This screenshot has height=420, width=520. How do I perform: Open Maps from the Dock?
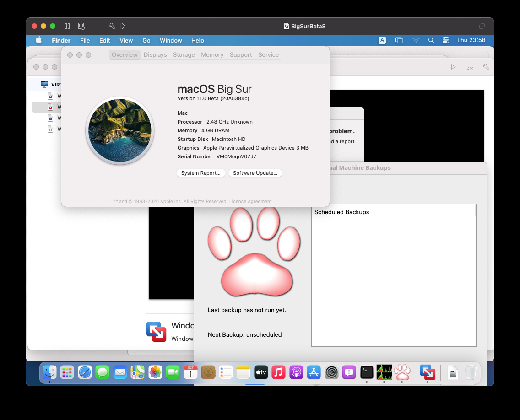pos(138,372)
